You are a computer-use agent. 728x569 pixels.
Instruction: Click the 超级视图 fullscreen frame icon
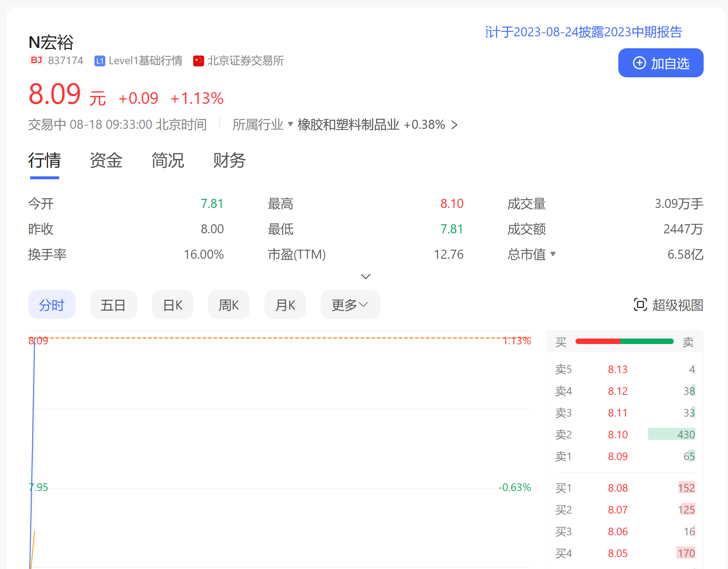[640, 304]
